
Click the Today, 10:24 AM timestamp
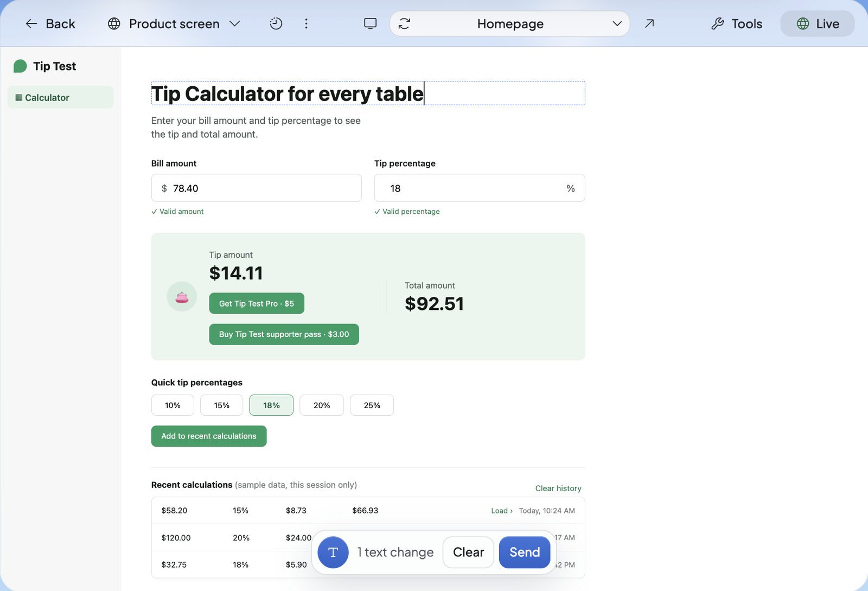[547, 511]
